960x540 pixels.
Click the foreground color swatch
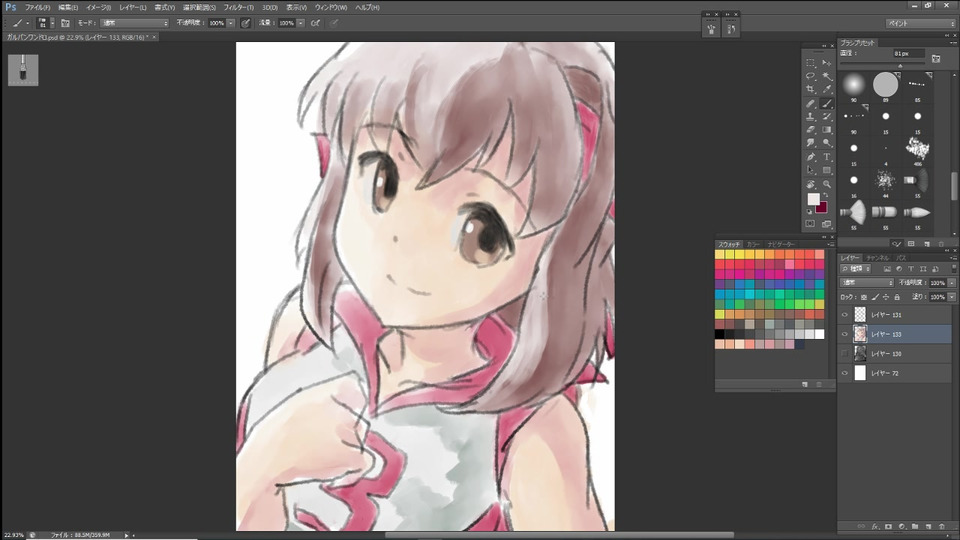(x=813, y=199)
